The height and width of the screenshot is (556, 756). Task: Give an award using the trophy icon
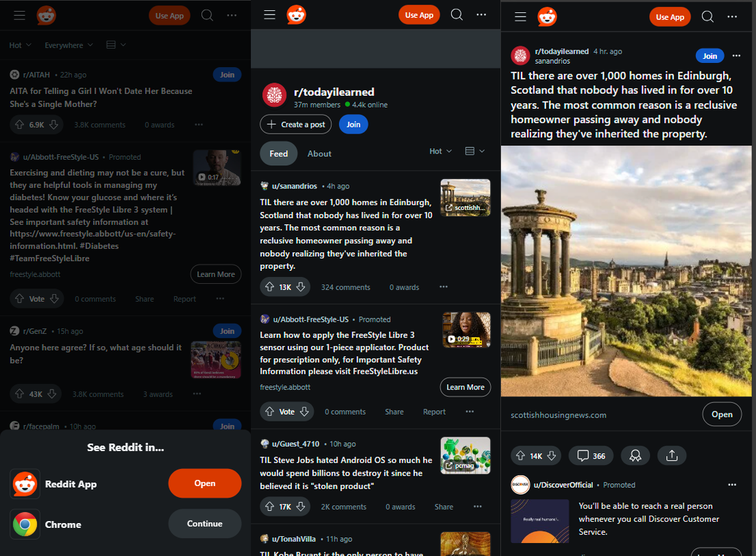(635, 455)
